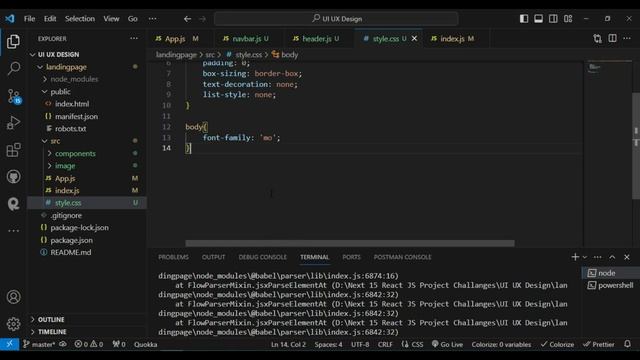The width and height of the screenshot is (640, 360).
Task: Toggle the secondary side bar
Action: pyautogui.click(x=553, y=19)
